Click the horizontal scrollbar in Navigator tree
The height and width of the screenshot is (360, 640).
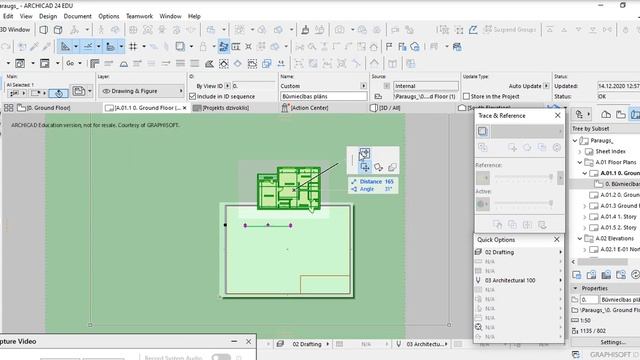602,262
